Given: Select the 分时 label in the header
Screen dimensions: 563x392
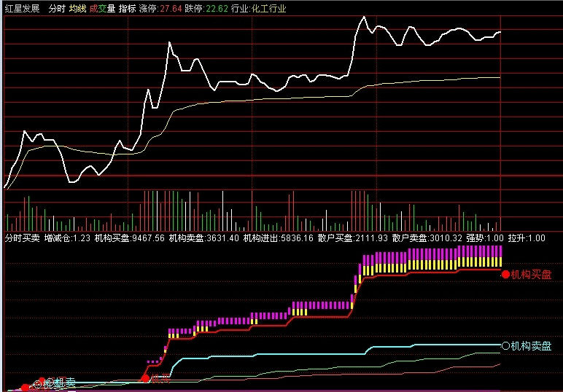Looking at the screenshot, I should [57, 8].
